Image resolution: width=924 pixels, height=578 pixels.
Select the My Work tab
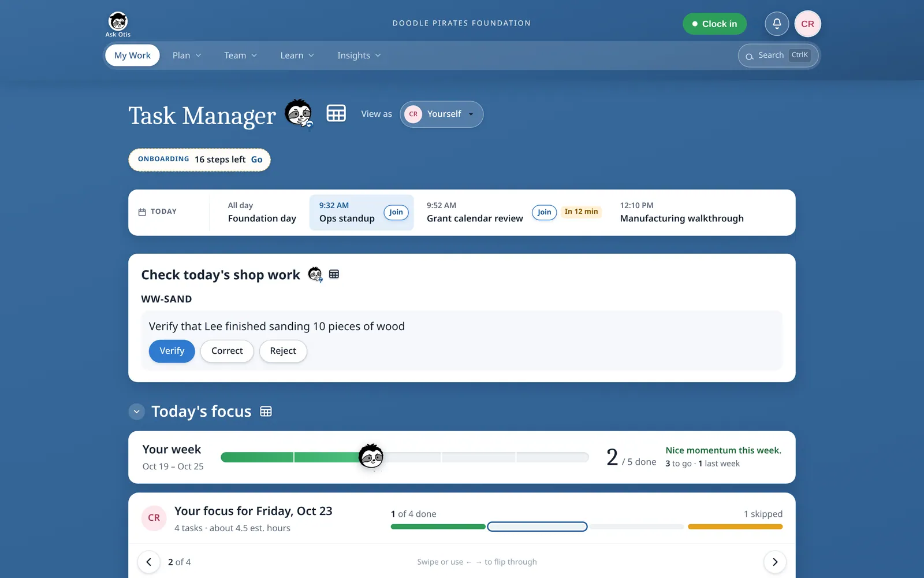(132, 55)
